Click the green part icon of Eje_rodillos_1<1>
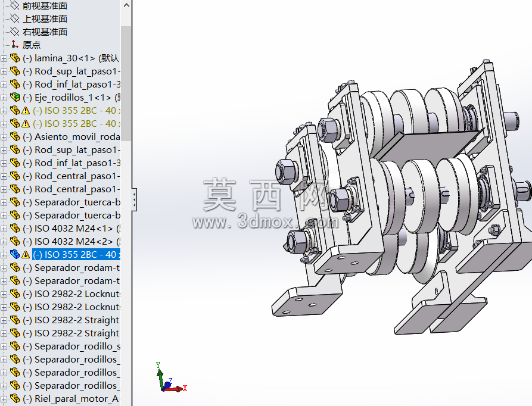 (14, 97)
